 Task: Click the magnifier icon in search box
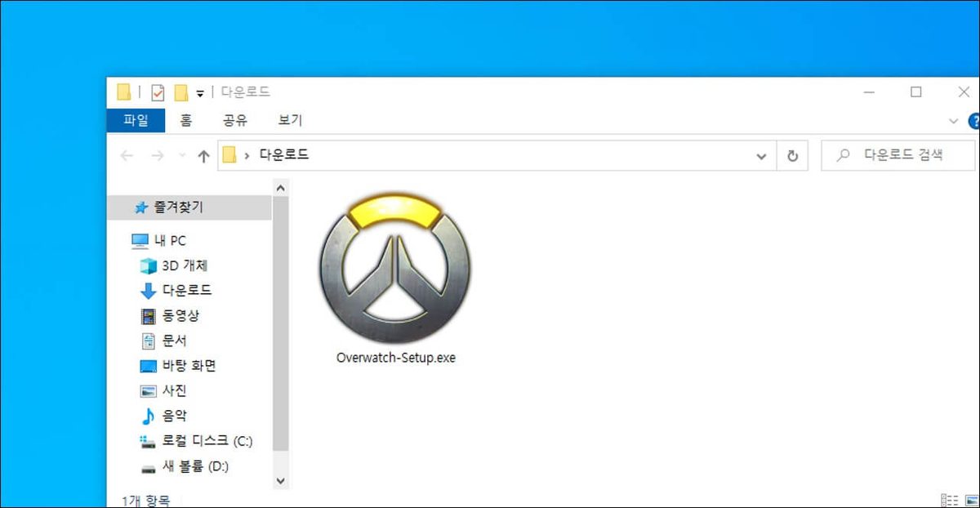(x=844, y=155)
